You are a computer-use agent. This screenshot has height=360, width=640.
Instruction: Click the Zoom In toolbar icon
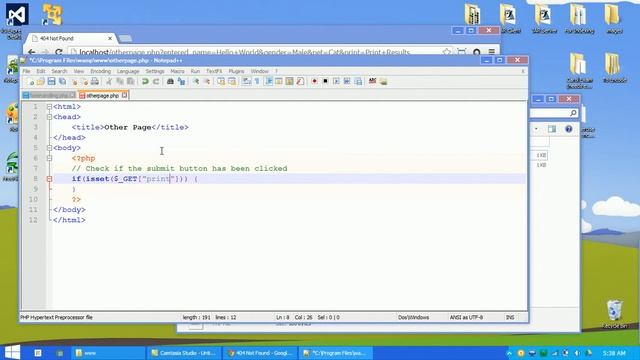tap(196, 82)
